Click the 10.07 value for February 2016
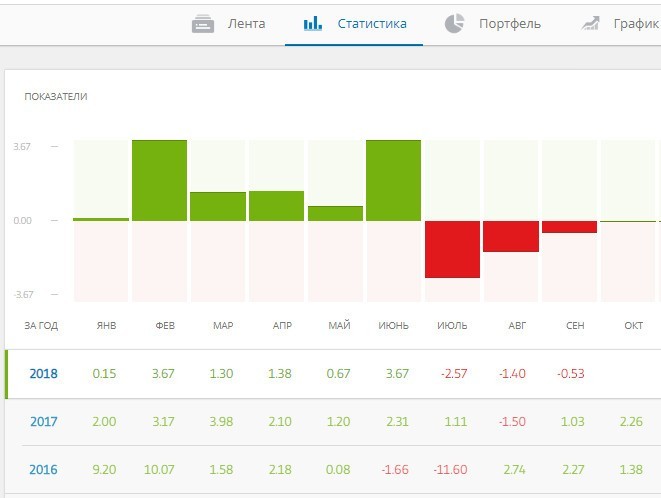 pyautogui.click(x=161, y=470)
